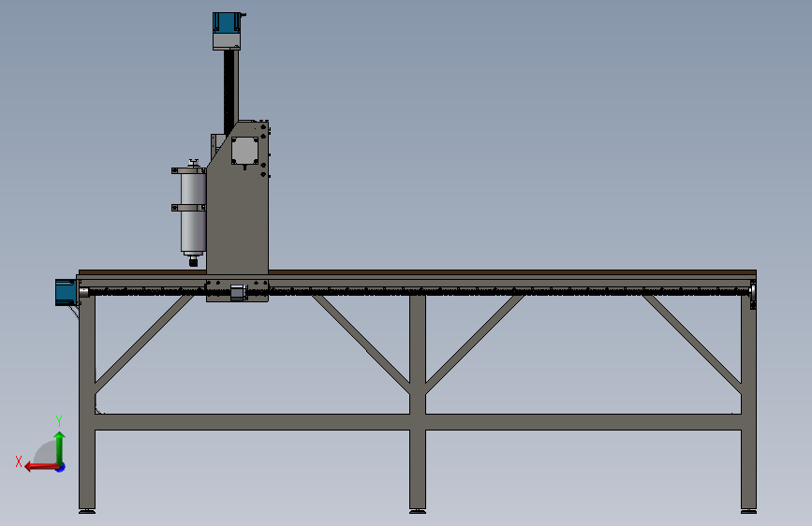This screenshot has height=526, width=812.
Task: Select the lower horizontal cross beam of the frame
Action: pyautogui.click(x=418, y=422)
